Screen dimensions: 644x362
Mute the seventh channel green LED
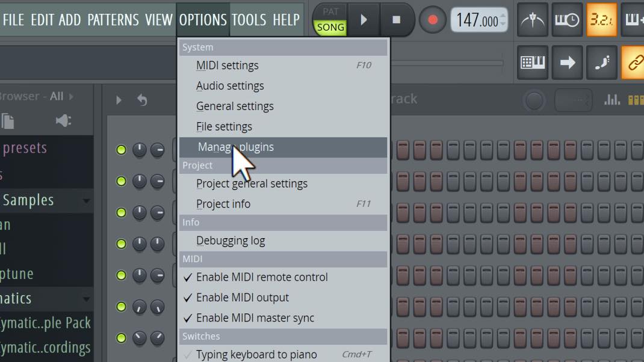121,338
